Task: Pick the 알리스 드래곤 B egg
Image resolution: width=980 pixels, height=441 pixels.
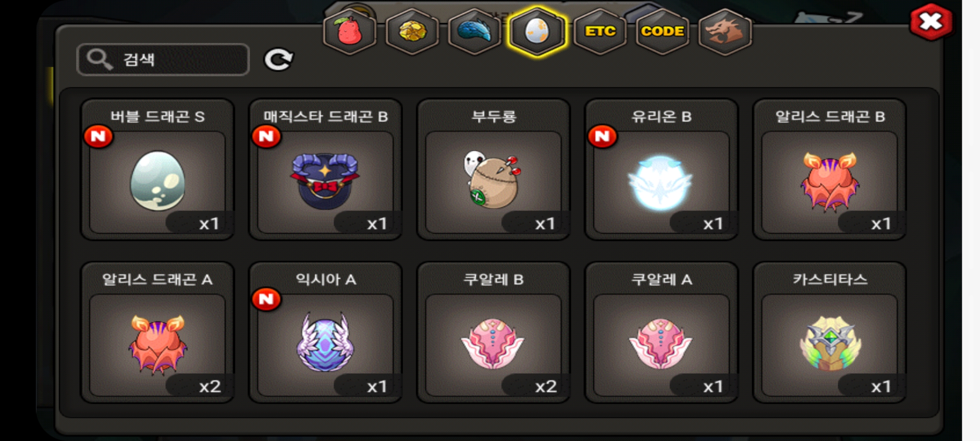Action: tap(830, 169)
